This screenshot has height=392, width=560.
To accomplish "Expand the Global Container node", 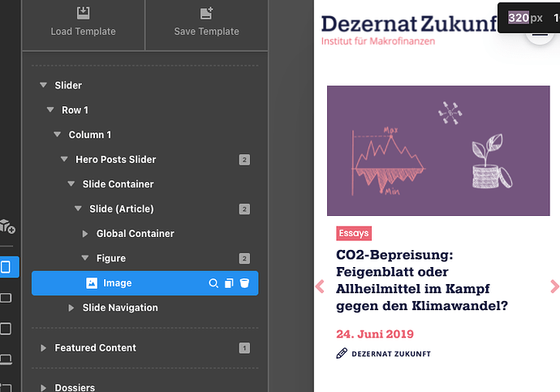I will tap(85, 234).
